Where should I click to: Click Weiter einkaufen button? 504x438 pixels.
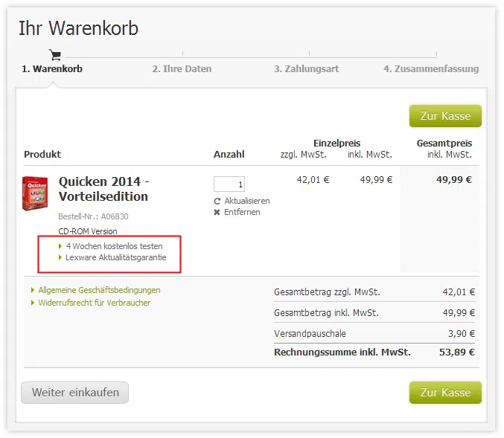pyautogui.click(x=75, y=393)
